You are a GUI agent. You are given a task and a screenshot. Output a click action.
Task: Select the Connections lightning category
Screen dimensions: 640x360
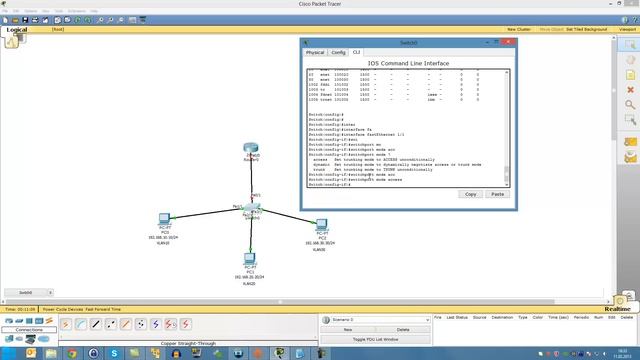point(49,321)
